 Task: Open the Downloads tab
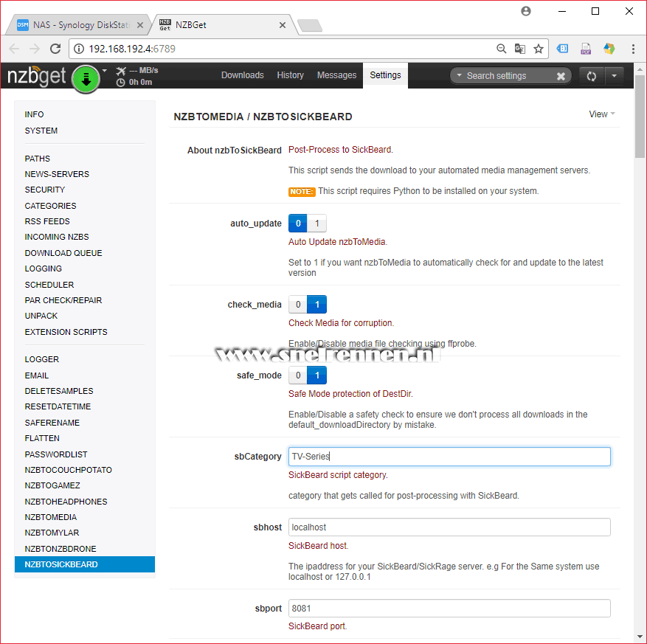pos(242,75)
